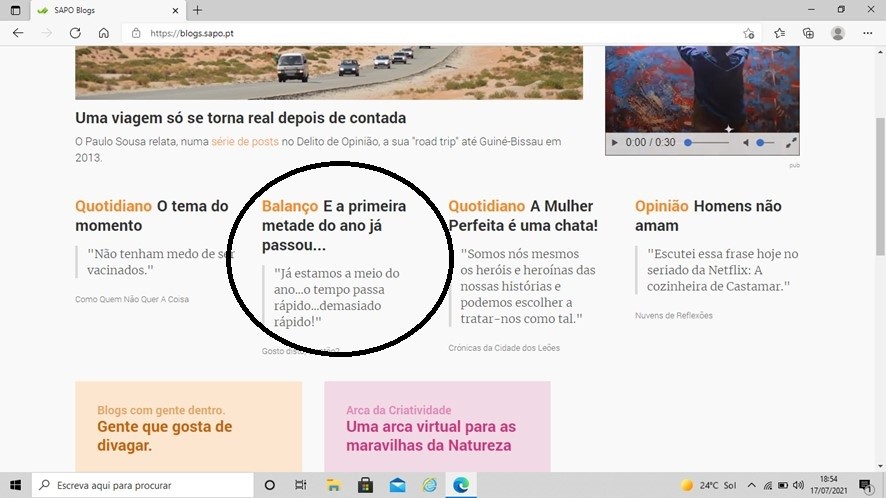Open Edge settings and more menu
Image resolution: width=886 pixels, height=498 pixels.
[x=868, y=33]
